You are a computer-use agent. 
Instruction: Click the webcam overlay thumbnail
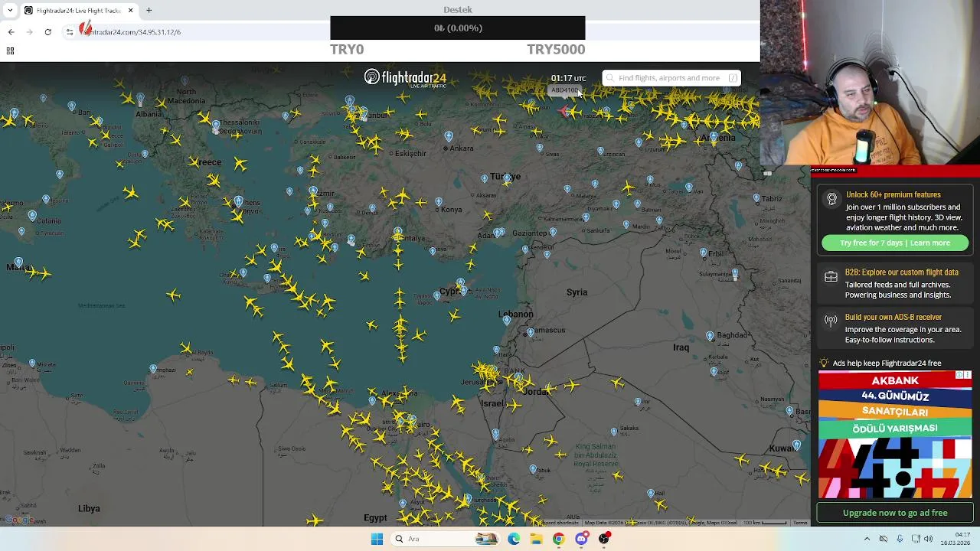point(870,83)
